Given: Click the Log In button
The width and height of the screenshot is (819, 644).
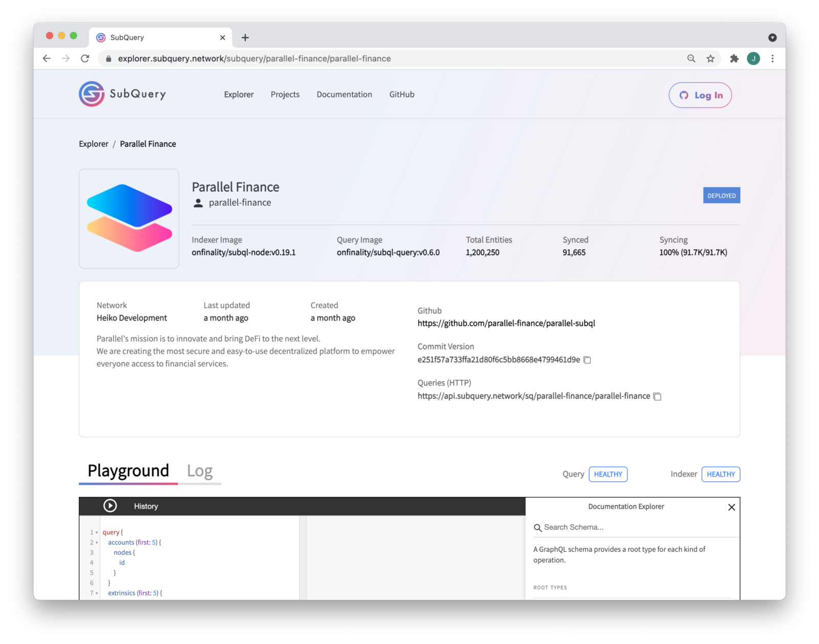Looking at the screenshot, I should click(700, 95).
